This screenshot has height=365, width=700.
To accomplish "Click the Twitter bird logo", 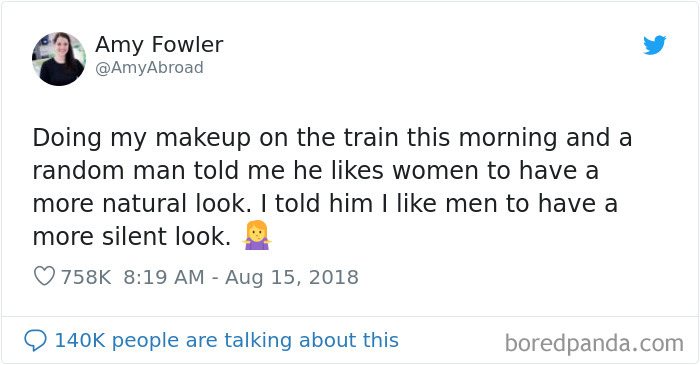I will [x=654, y=45].
